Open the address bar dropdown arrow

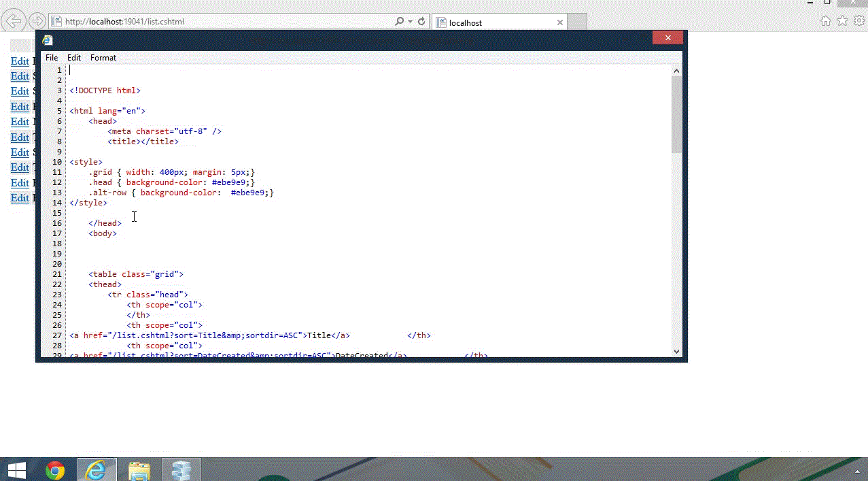pos(410,22)
